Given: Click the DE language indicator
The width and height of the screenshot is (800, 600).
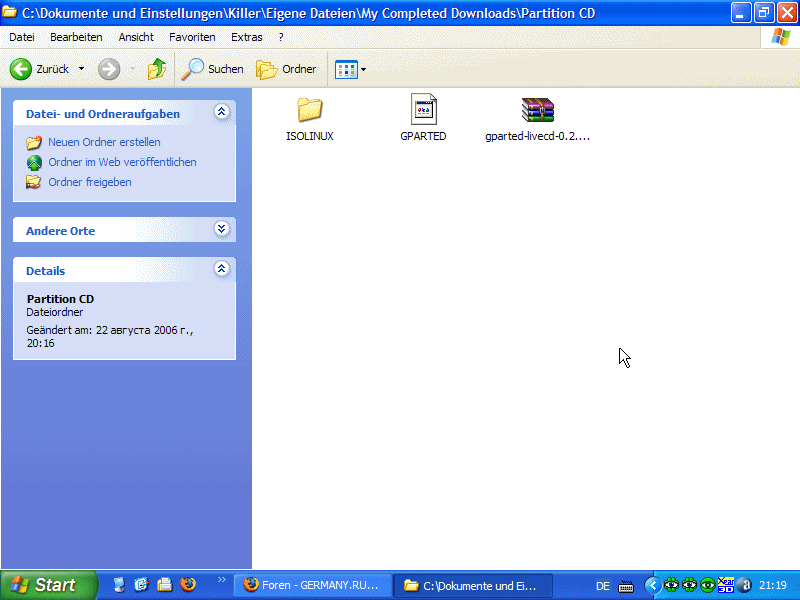Looking at the screenshot, I should pos(603,586).
